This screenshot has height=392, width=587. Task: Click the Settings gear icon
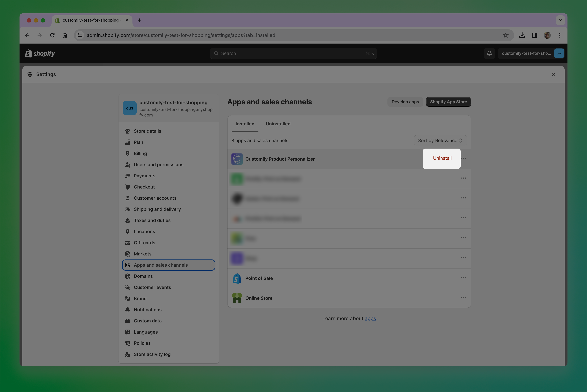pos(30,74)
